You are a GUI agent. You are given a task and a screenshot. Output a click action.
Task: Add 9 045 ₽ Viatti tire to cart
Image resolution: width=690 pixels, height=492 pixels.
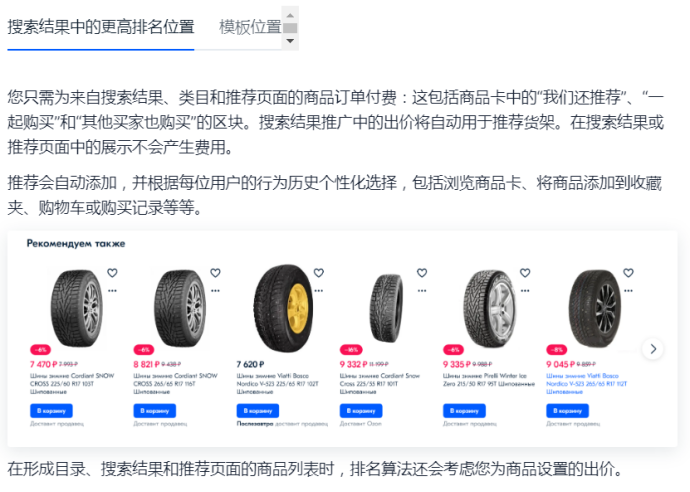(x=567, y=411)
